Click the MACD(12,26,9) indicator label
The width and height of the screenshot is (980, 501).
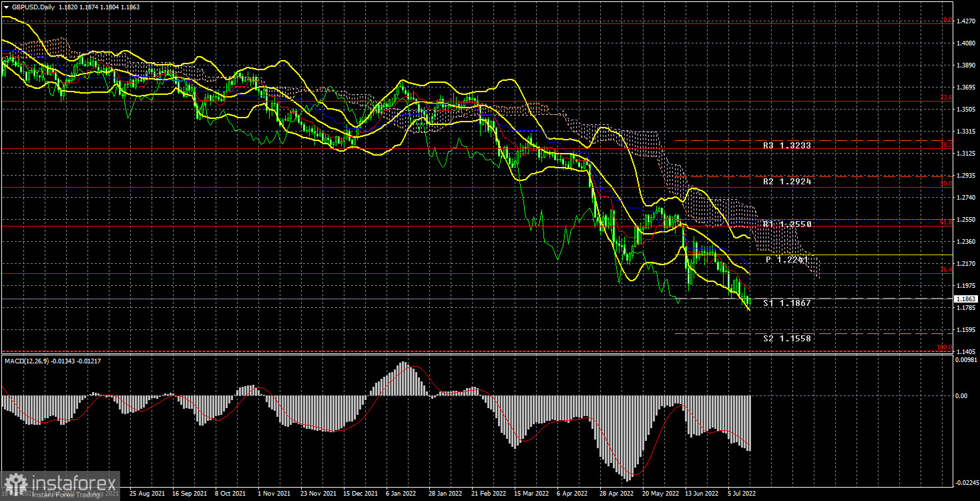pos(28,361)
